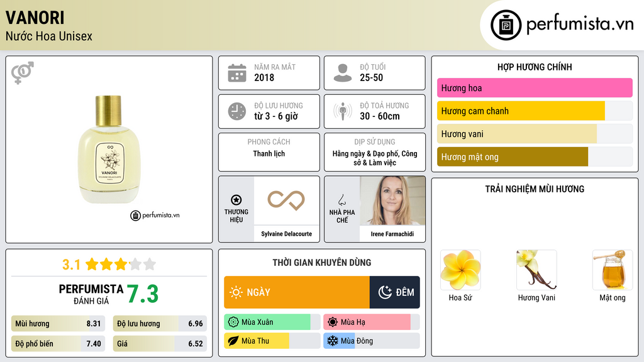Click the Độ phổ biến 7.40 score bar
Image resolution: width=644 pixels, height=362 pixels.
(58, 344)
